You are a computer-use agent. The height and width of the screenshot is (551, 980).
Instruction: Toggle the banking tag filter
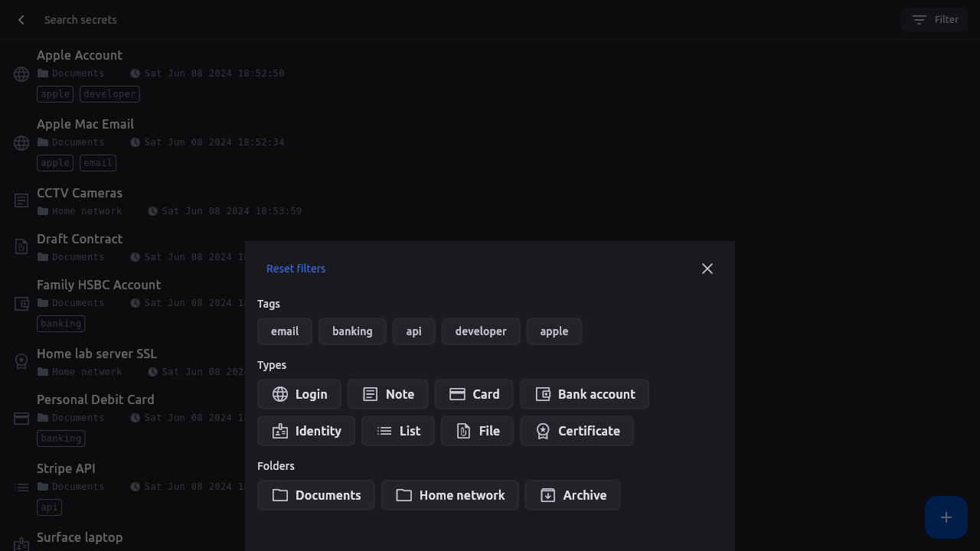[352, 331]
